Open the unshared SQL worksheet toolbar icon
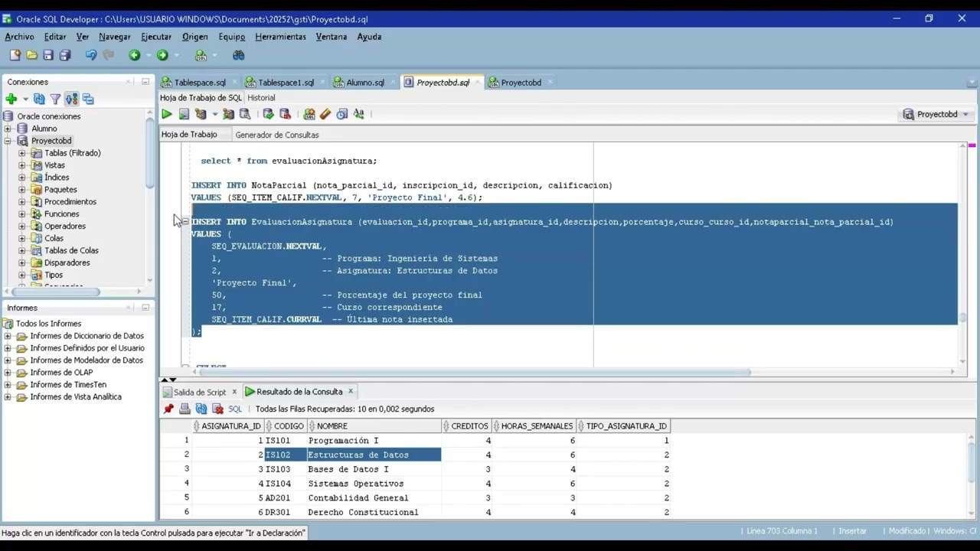 pos(309,114)
